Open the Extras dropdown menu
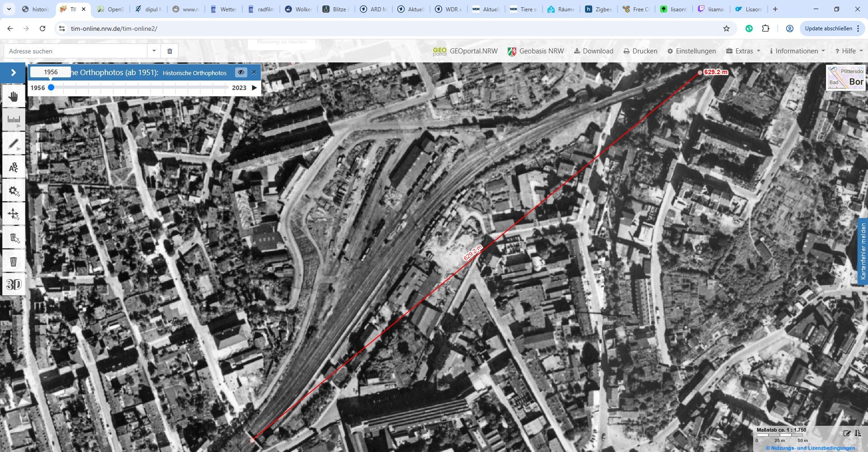This screenshot has height=452, width=868. click(743, 51)
